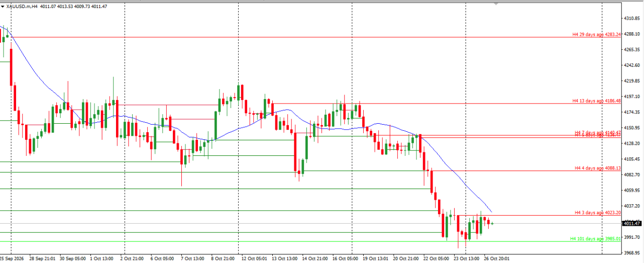Screen dimensions: 644x263
Task: Click the '26 Oct 20:01' time axis label
Action: [x=496, y=258]
